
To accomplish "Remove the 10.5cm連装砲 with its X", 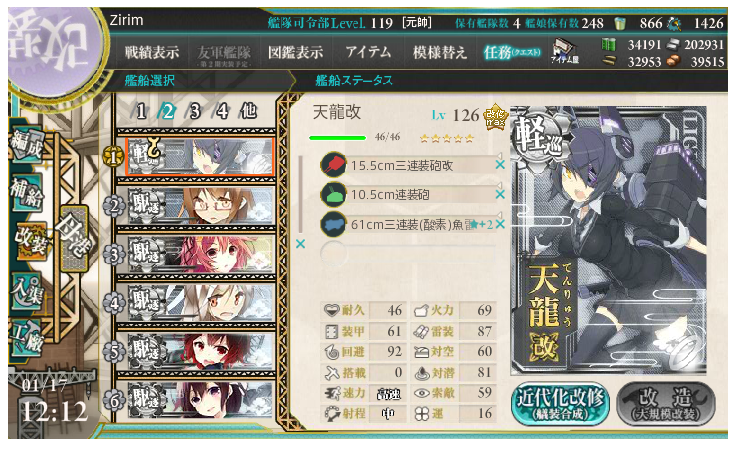I will coord(500,194).
